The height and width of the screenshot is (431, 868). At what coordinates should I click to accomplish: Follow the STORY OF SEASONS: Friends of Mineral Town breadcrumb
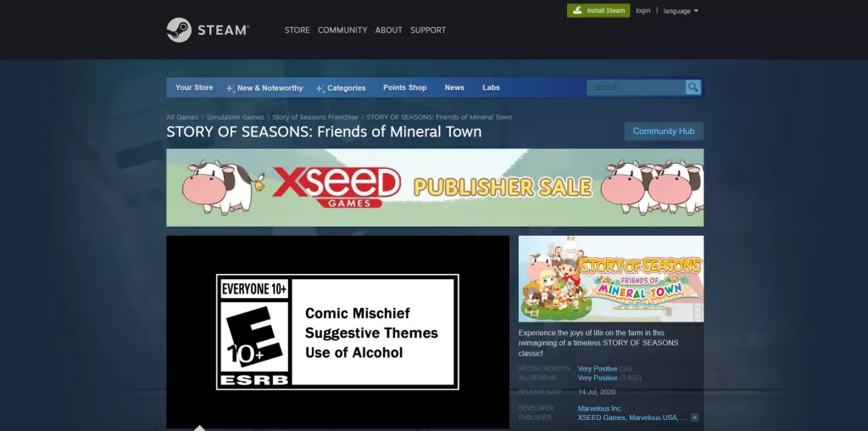click(x=439, y=117)
